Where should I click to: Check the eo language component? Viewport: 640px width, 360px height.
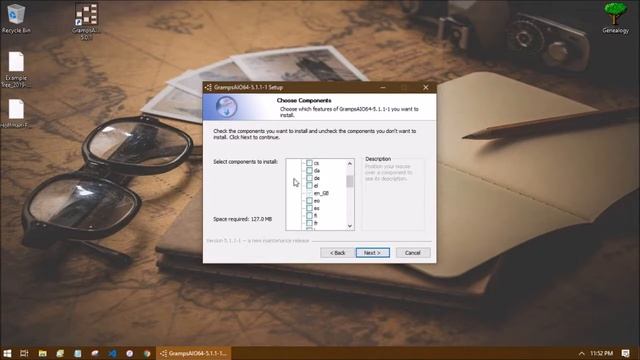[309, 201]
